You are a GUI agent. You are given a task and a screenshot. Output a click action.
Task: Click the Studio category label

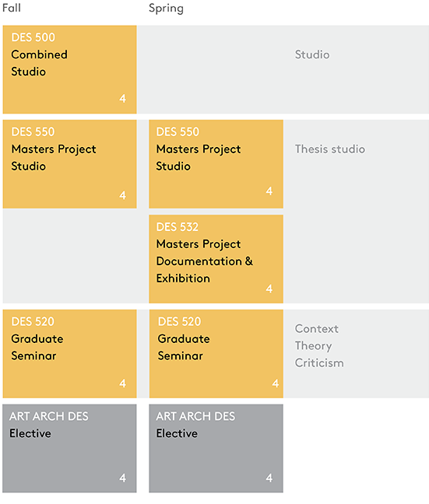pyautogui.click(x=312, y=54)
